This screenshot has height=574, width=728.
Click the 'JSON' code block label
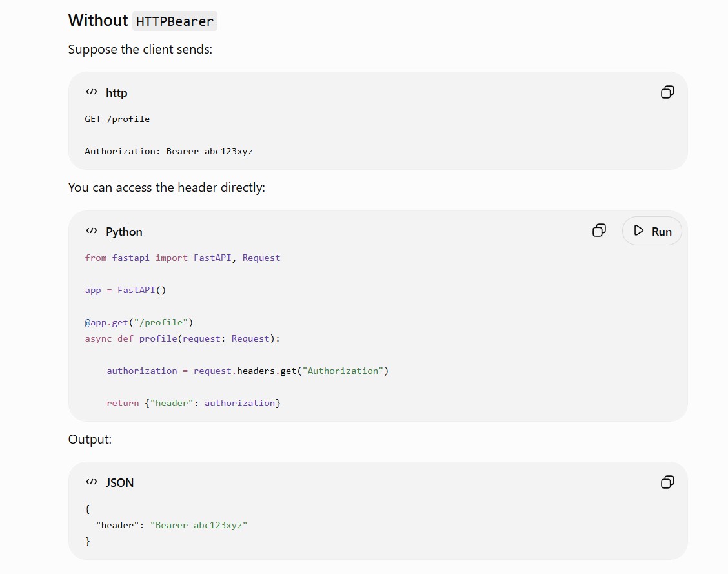click(120, 482)
